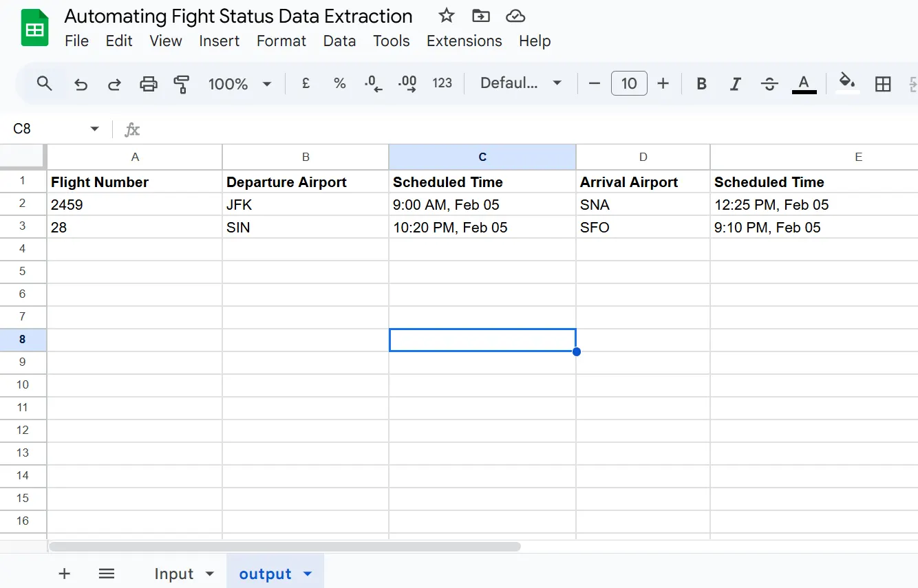This screenshot has height=588, width=918.
Task: Open the Help menu
Action: click(535, 41)
